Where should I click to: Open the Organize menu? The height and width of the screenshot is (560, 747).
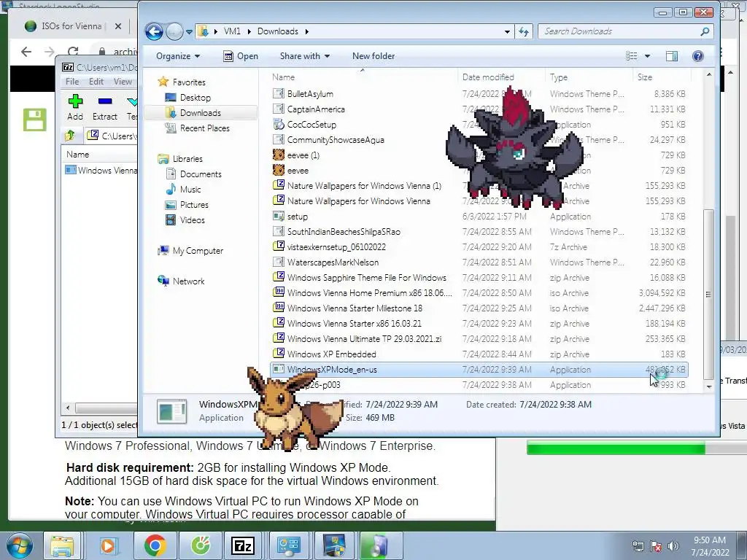click(178, 56)
